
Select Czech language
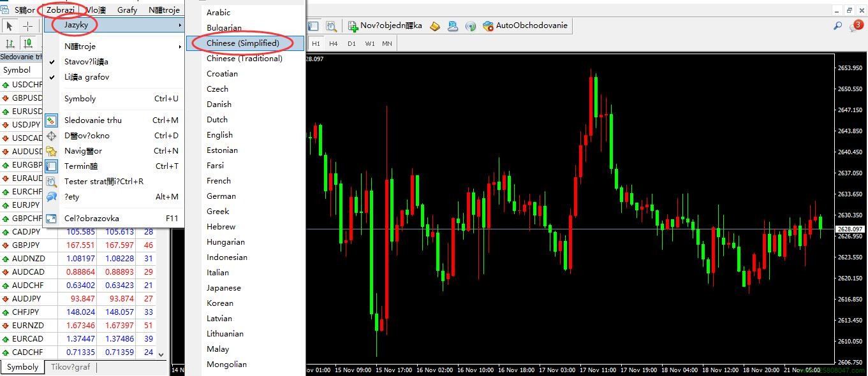point(246,89)
